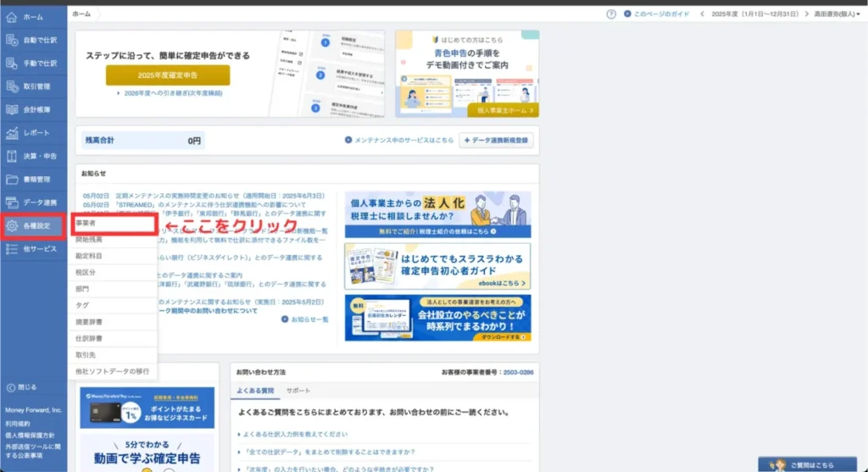868x472 pixels.
Task: Click the データ連携新規登録 button
Action: pyautogui.click(x=496, y=141)
